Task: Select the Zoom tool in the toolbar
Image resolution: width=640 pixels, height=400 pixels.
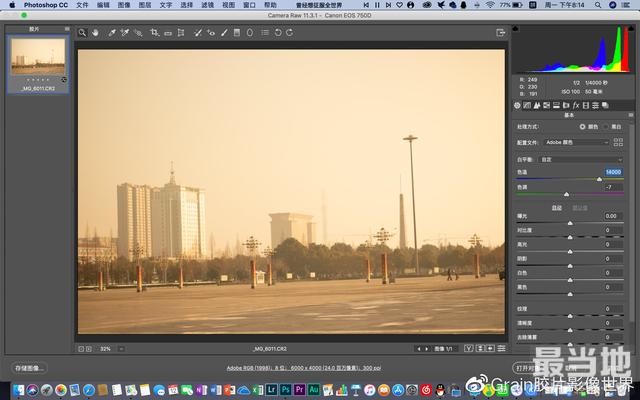Action: (82, 32)
